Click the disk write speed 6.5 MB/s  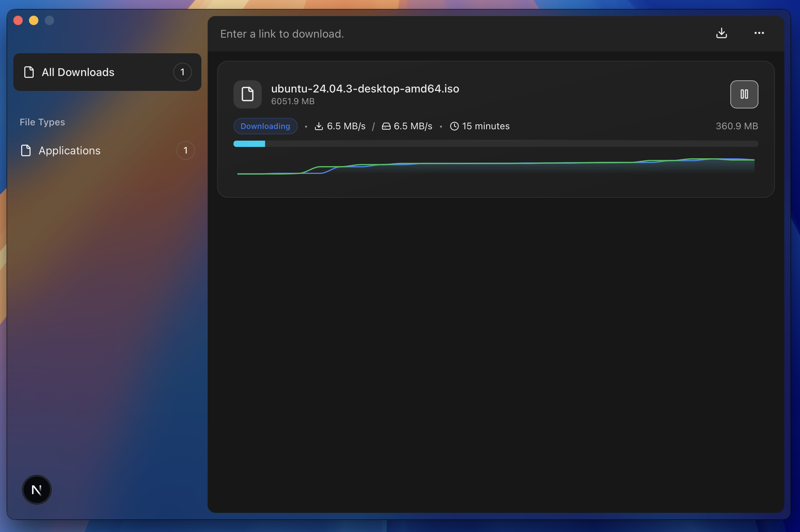(413, 126)
